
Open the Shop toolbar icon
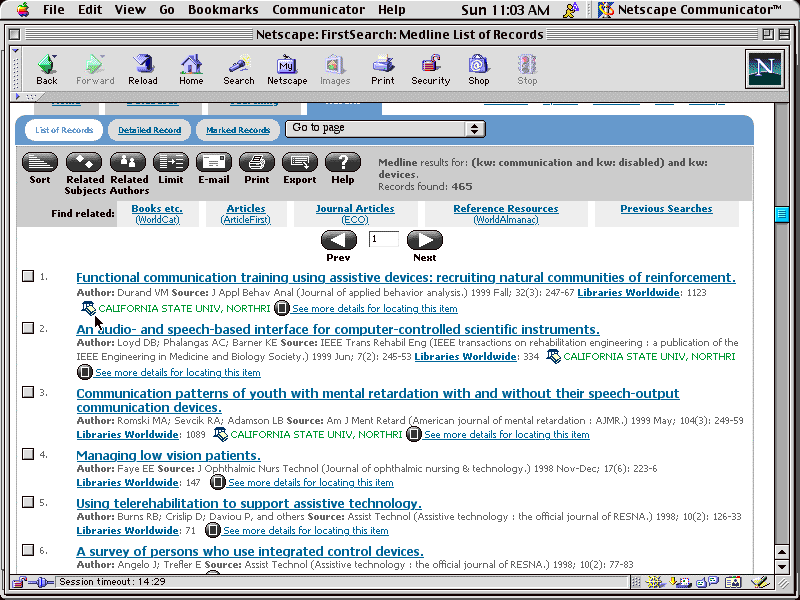point(479,69)
